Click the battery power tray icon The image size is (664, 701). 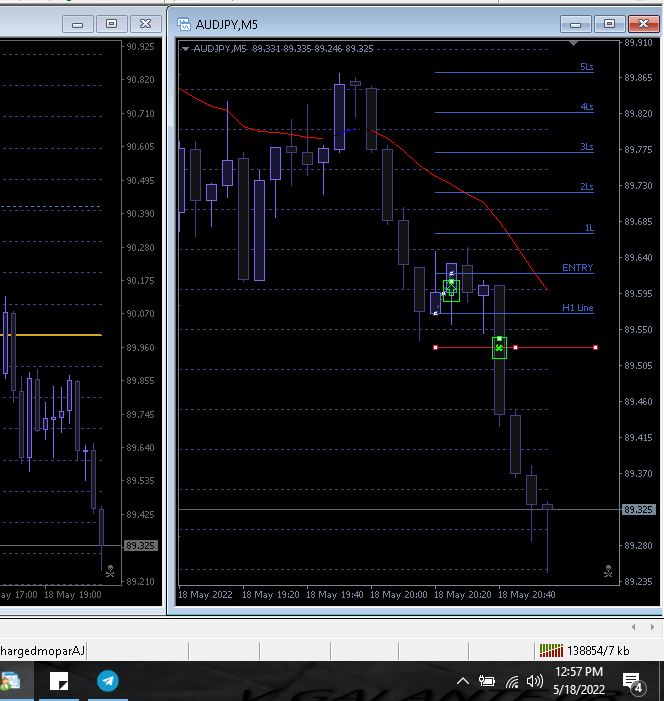coord(486,681)
